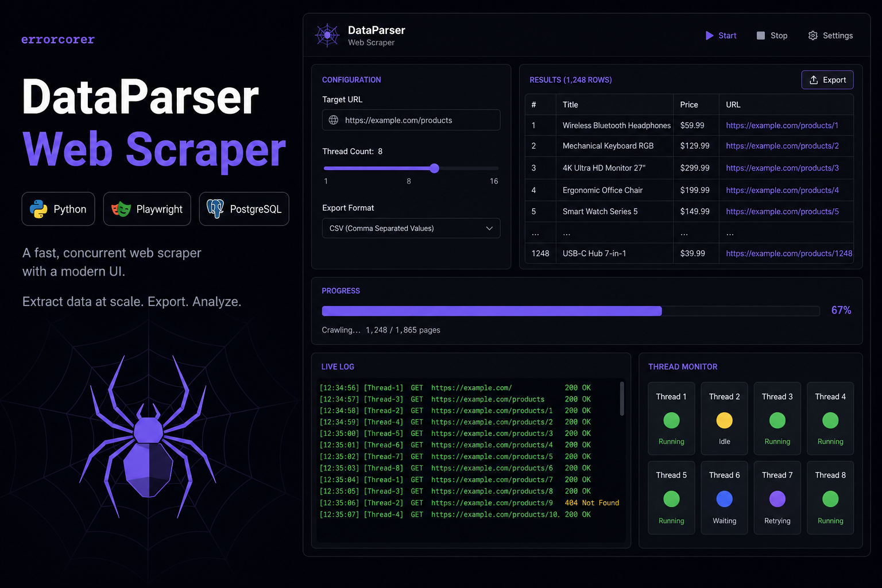Select the USB-C Hub 7-in-1 cell
Screen dimensions: 882x588
click(614, 253)
